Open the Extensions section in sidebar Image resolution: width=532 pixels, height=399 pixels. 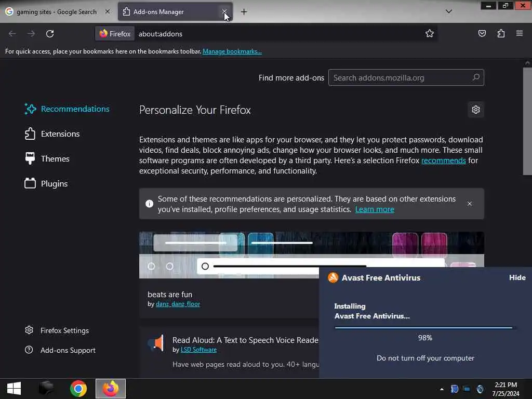point(52,134)
